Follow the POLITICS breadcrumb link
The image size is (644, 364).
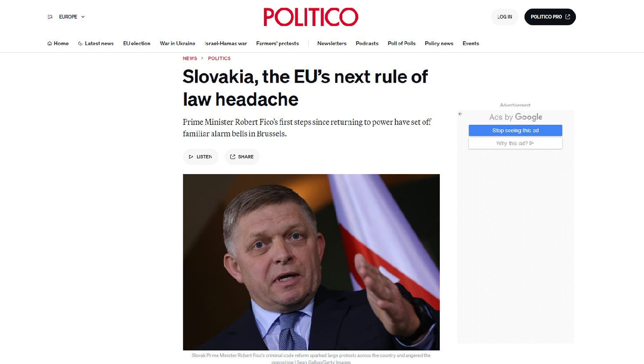[219, 58]
